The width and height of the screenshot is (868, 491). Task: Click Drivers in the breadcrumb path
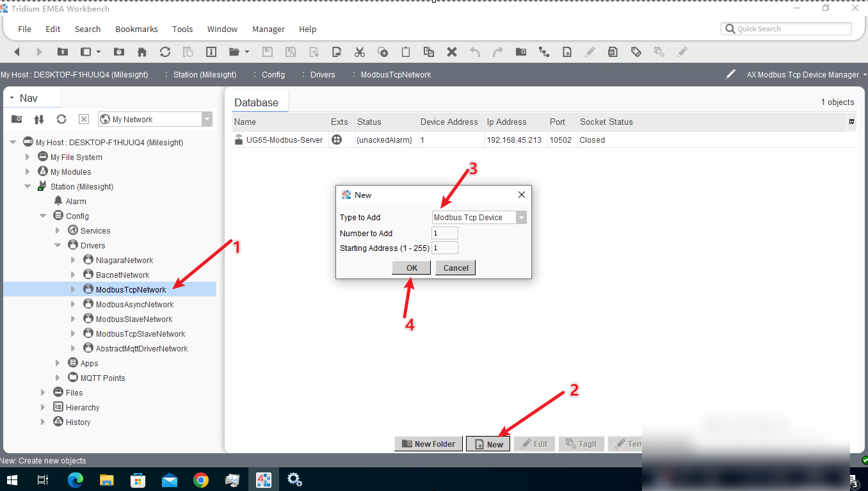pos(323,75)
